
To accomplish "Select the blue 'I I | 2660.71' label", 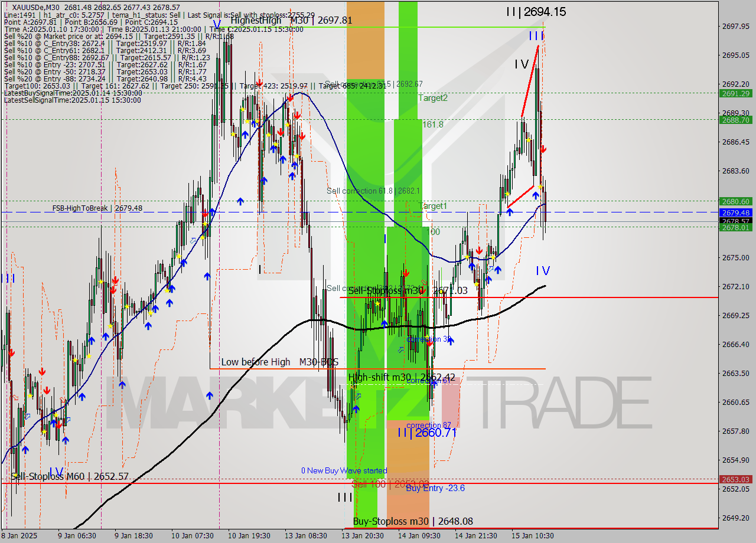I will (426, 433).
